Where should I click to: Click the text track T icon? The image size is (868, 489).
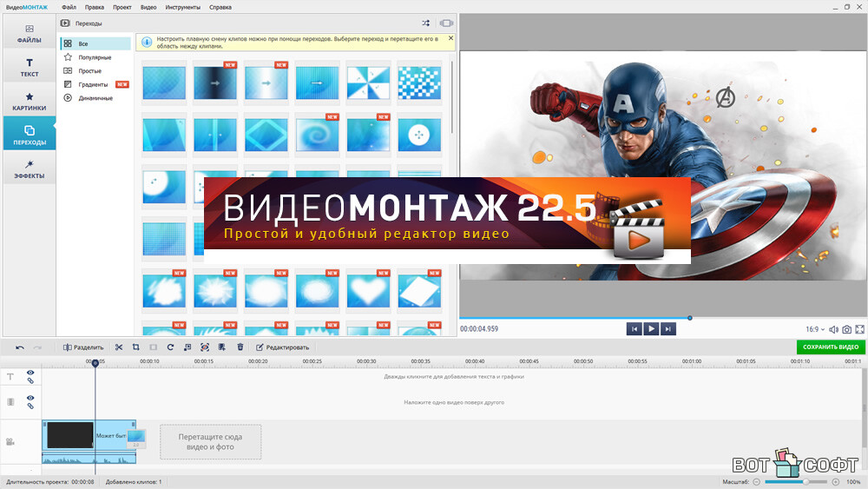coord(10,377)
